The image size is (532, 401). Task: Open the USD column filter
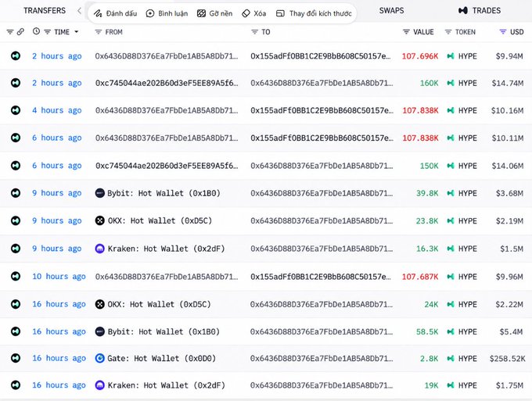pos(503,32)
